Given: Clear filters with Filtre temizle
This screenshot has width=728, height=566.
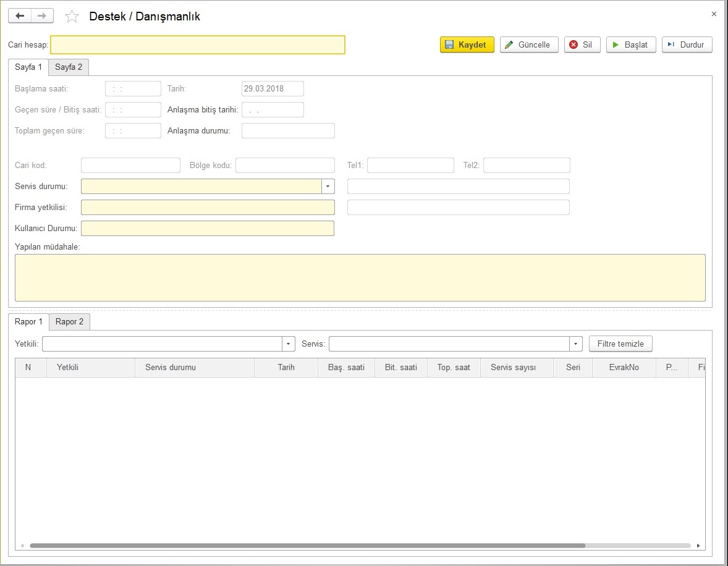Looking at the screenshot, I should tap(620, 344).
